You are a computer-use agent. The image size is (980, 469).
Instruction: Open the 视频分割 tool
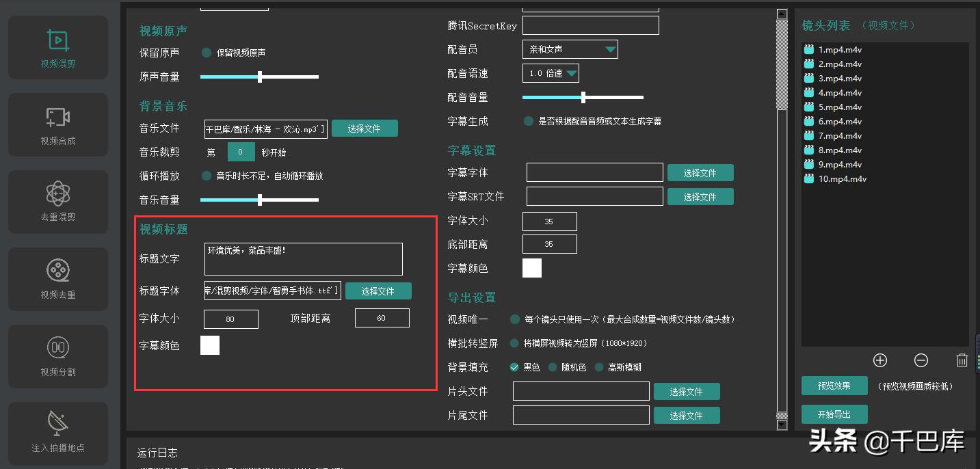point(57,356)
